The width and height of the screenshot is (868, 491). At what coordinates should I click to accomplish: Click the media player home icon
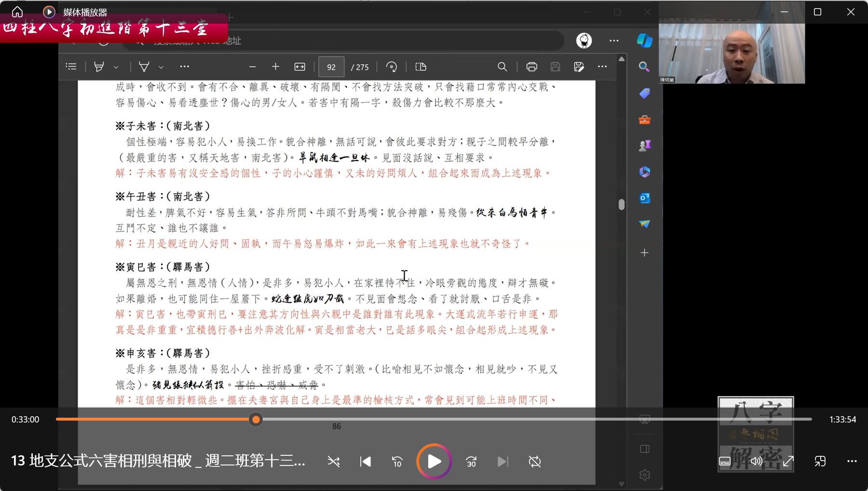[x=17, y=12]
